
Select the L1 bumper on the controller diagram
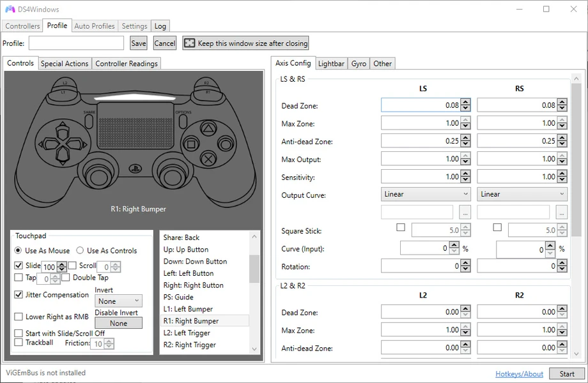(x=62, y=92)
